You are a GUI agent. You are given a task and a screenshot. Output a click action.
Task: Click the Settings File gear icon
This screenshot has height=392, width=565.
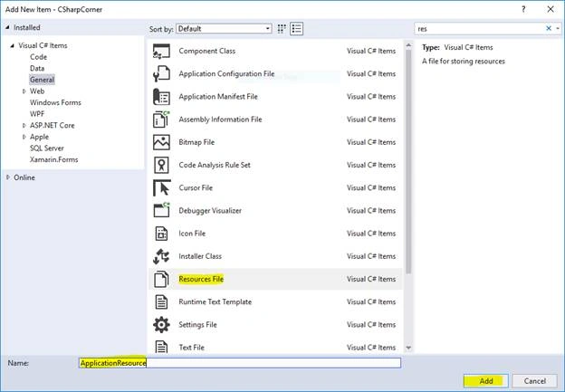[161, 325]
